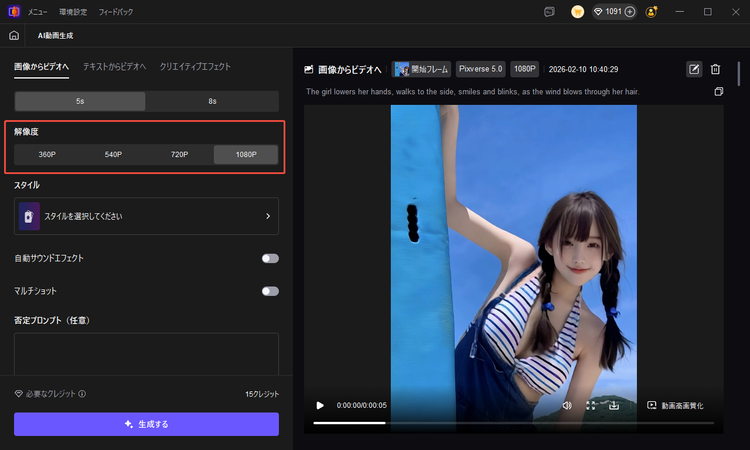Click the prompt text about the girl
The image size is (750, 450).
tap(473, 91)
